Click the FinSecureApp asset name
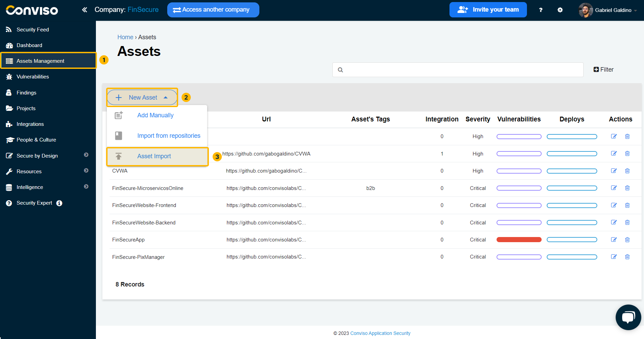 pyautogui.click(x=128, y=240)
